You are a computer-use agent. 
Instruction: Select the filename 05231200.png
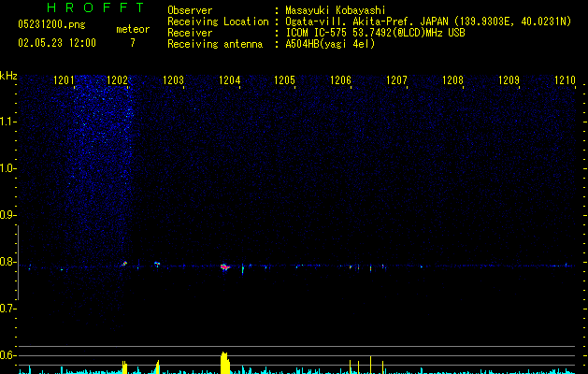pos(51,25)
